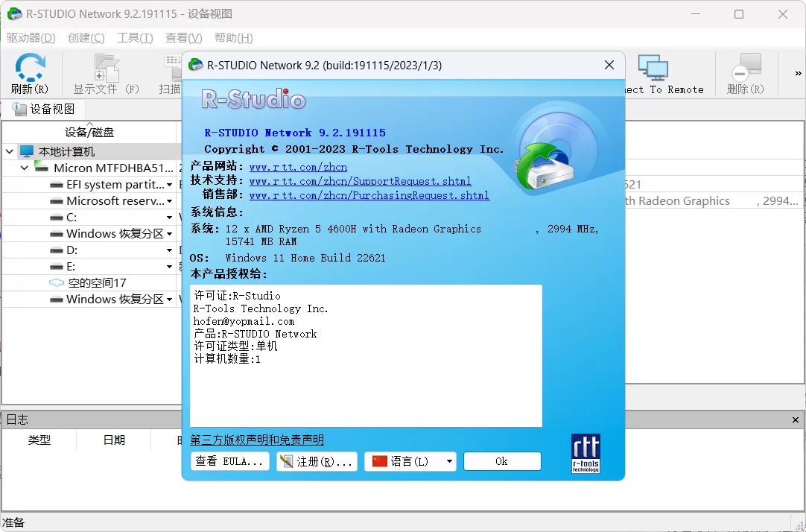Open the 第三方版权声明和免责声明 link
The image size is (806, 532).
(x=256, y=439)
